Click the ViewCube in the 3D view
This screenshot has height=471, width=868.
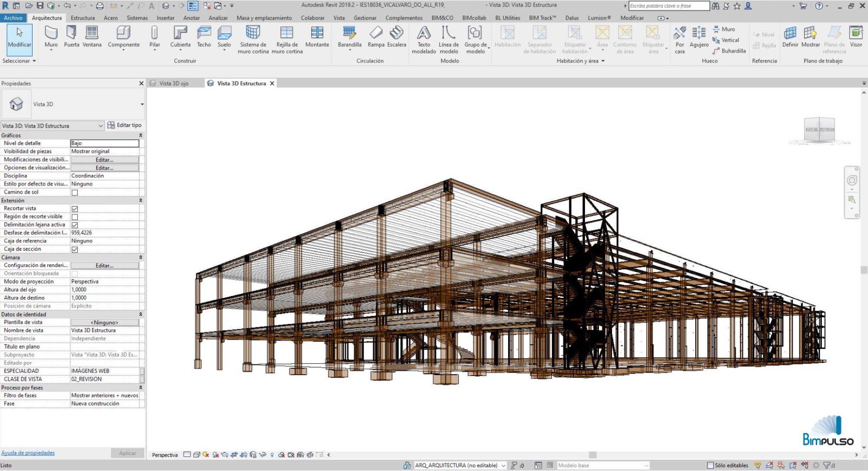tap(820, 129)
